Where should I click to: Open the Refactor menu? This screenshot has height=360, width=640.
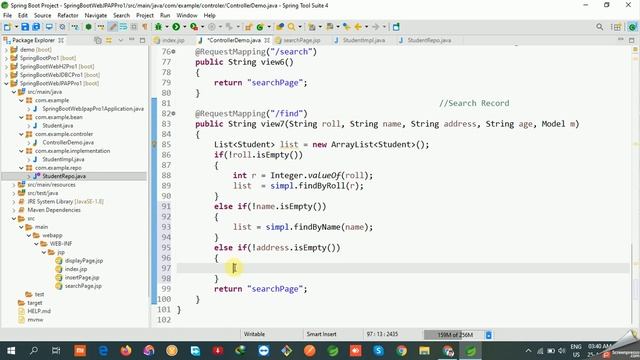[x=68, y=16]
